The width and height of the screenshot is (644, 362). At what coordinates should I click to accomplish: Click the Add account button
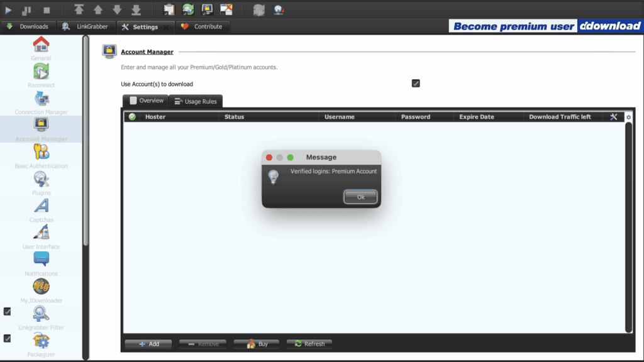click(x=148, y=344)
